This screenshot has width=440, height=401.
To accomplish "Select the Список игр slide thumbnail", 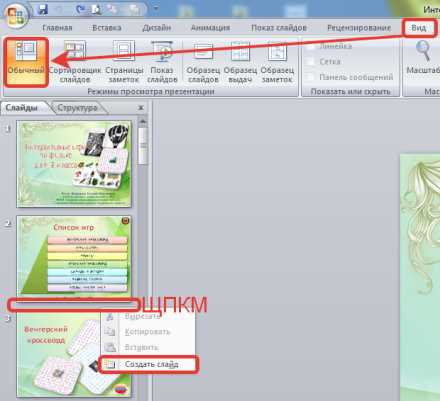I will [74, 255].
